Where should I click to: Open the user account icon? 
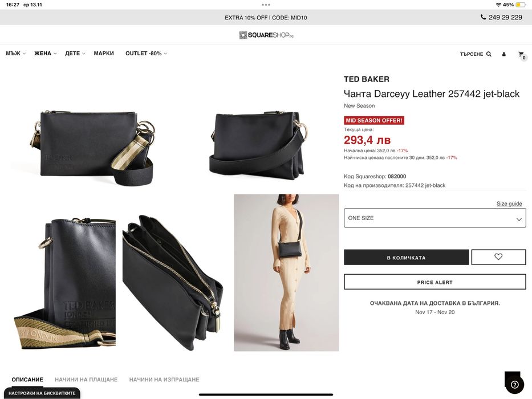pos(504,54)
